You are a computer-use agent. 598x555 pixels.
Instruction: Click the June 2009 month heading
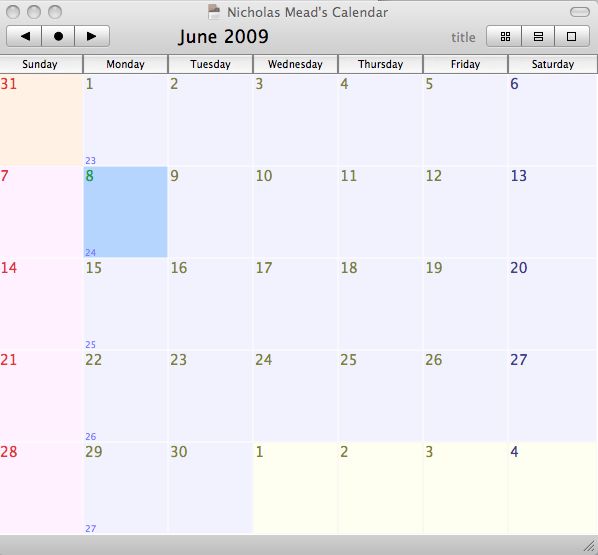(223, 37)
